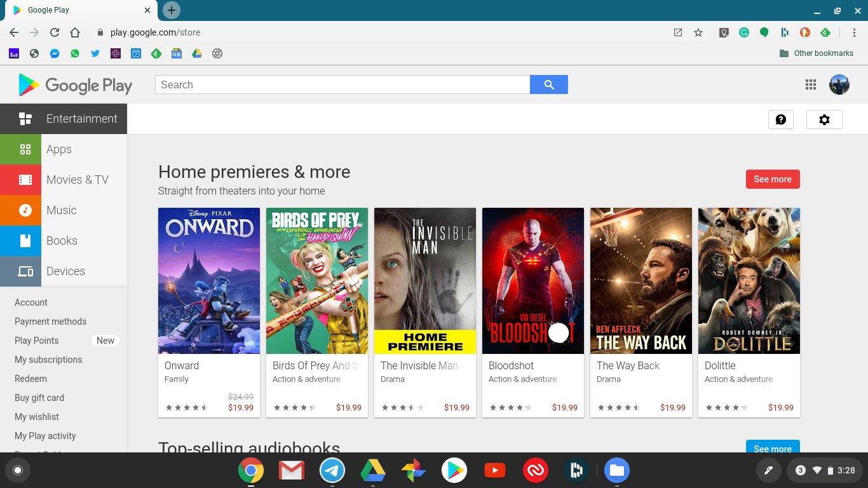Open Buy gift card
The image size is (868, 488).
click(x=39, y=398)
